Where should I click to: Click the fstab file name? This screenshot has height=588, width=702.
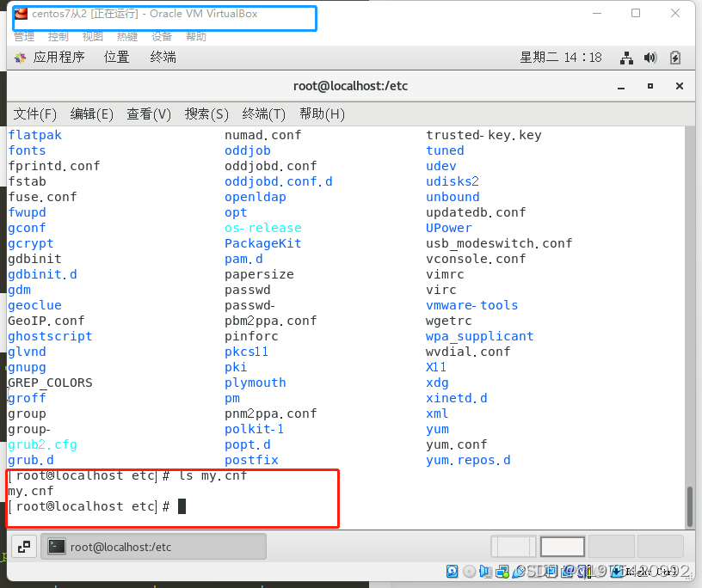pyautogui.click(x=27, y=181)
